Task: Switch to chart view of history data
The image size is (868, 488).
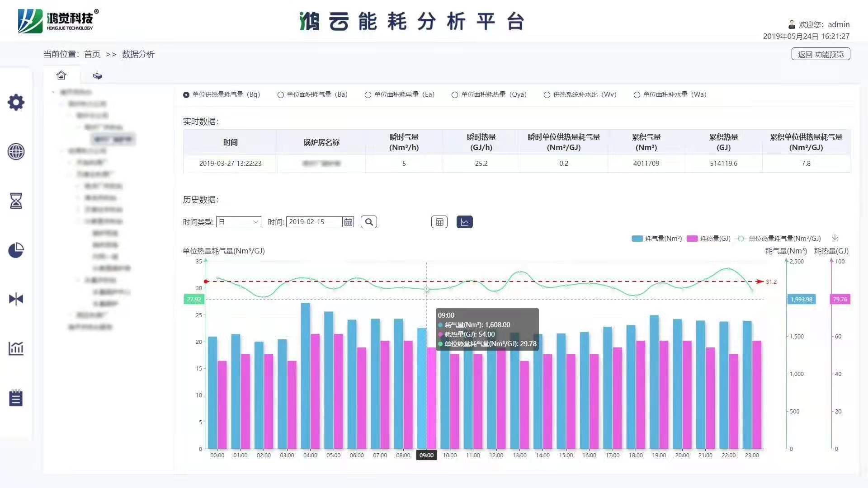Action: tap(465, 222)
